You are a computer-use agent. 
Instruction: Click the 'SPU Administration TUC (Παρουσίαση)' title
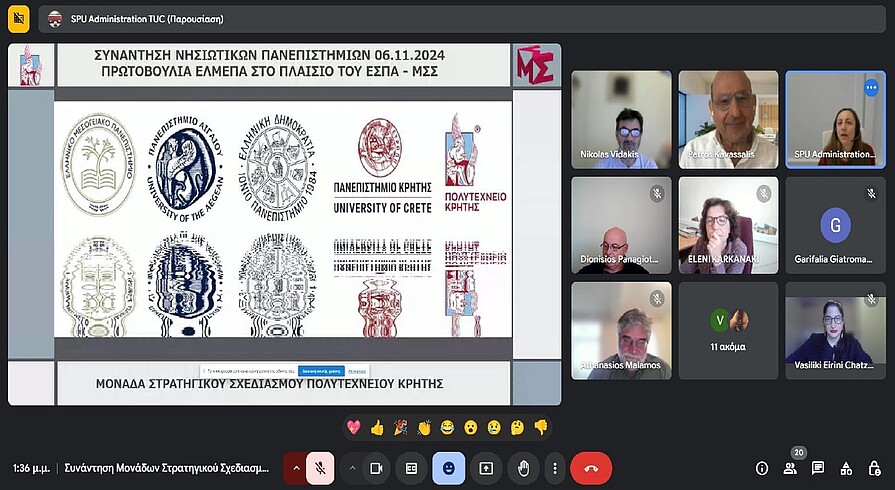(x=147, y=19)
